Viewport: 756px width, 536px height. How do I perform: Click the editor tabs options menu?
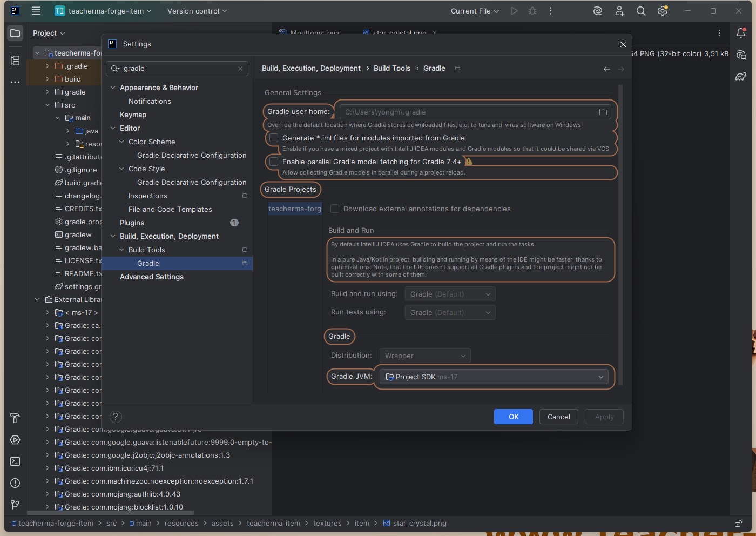pos(719,33)
